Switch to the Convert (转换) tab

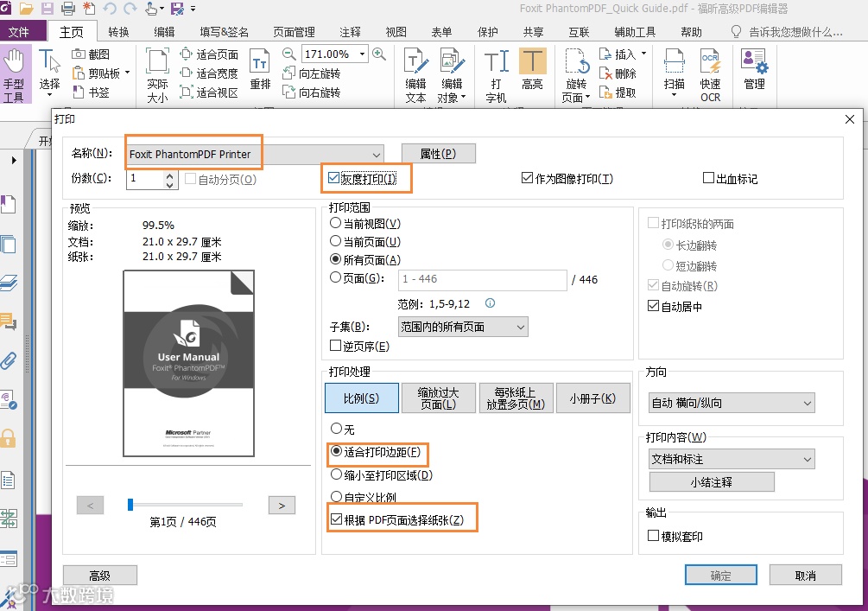(x=118, y=32)
